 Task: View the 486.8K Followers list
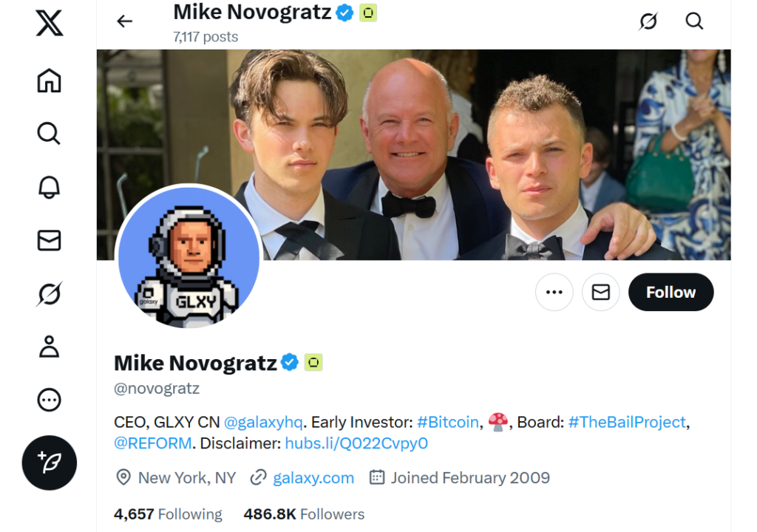(x=304, y=514)
